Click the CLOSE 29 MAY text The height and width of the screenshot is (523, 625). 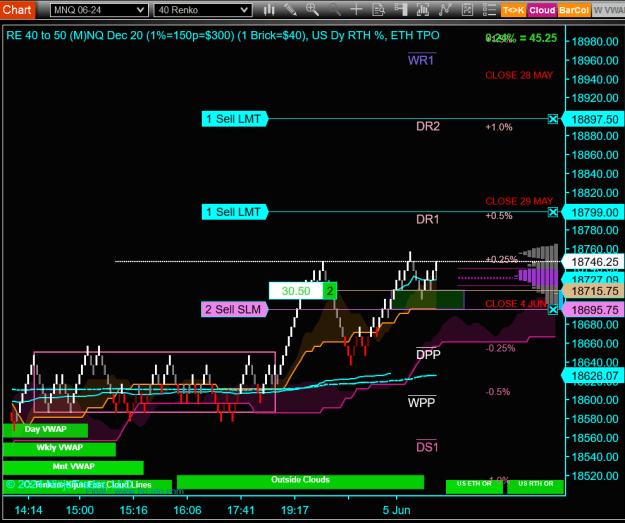click(519, 201)
